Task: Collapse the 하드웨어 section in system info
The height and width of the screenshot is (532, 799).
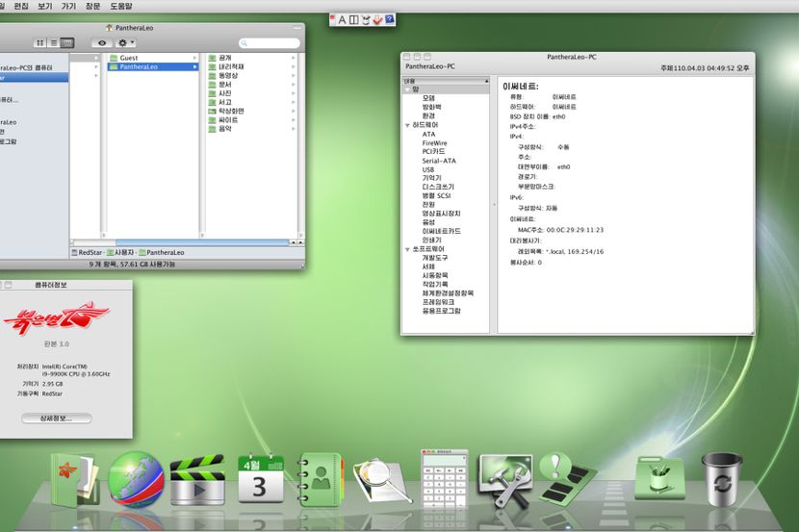Action: click(x=407, y=125)
